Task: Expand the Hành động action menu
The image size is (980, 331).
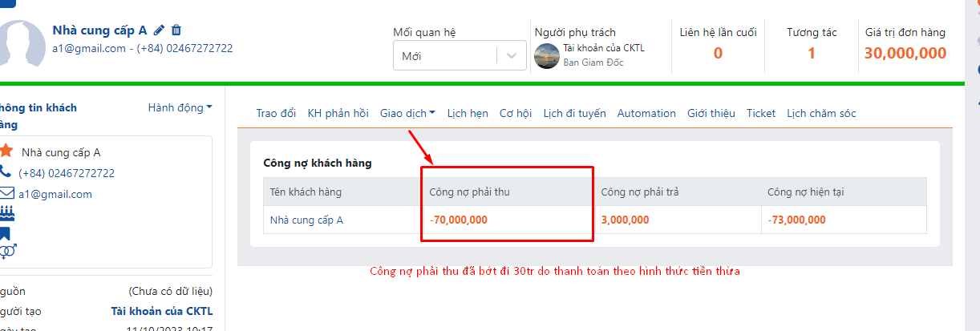Action: click(x=180, y=107)
